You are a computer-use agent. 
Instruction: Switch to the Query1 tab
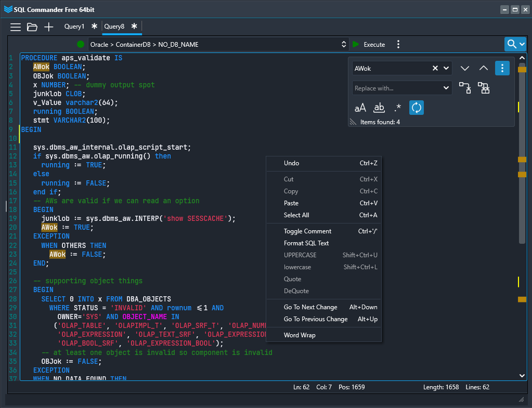[x=74, y=27]
